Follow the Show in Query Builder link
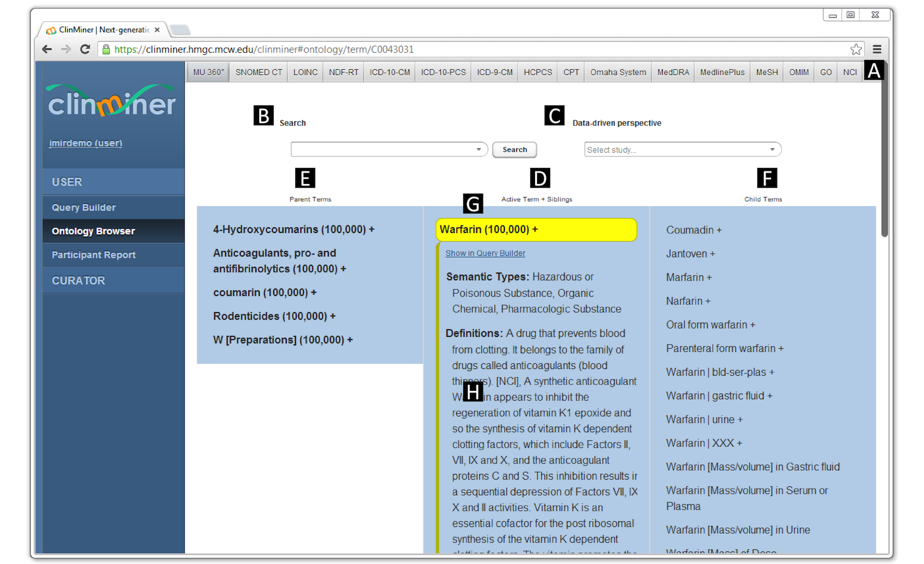 (485, 253)
